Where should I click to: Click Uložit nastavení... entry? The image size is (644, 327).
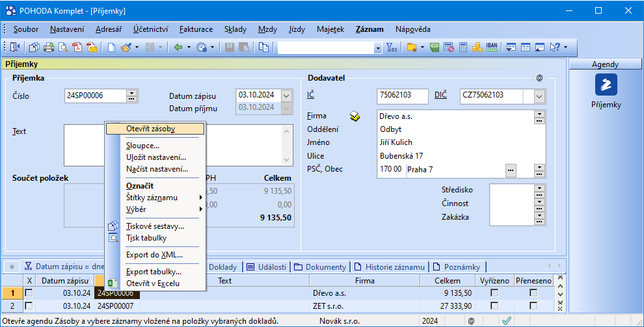[x=156, y=157]
